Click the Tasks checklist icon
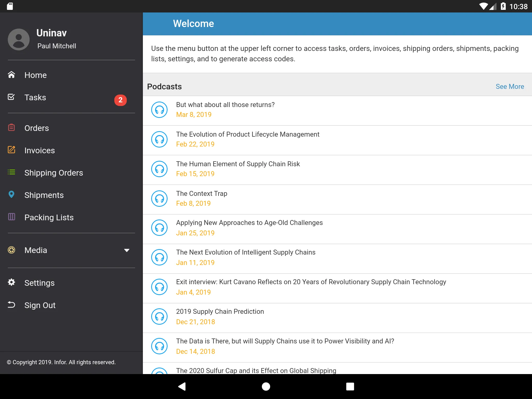The height and width of the screenshot is (399, 532). point(11,97)
